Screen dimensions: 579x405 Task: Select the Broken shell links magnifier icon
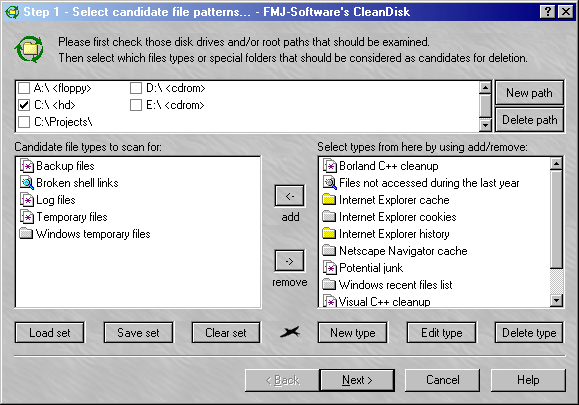click(27, 183)
